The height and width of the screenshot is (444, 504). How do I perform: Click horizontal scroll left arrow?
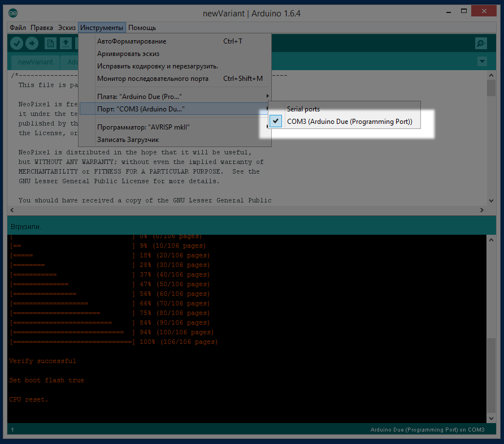[x=12, y=210]
